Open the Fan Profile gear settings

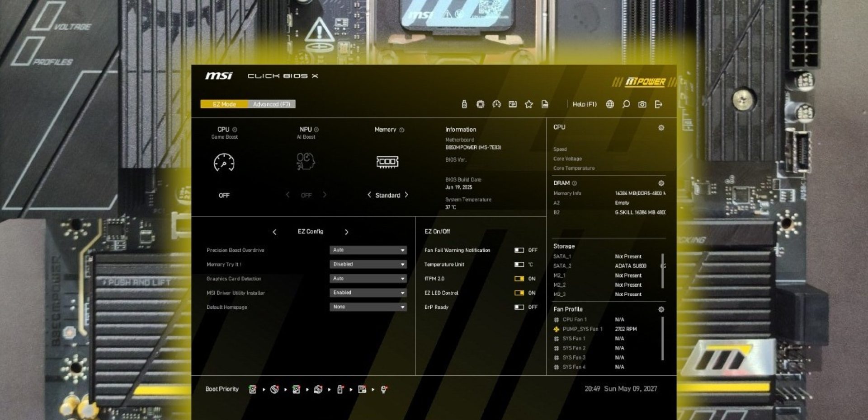[x=661, y=309]
